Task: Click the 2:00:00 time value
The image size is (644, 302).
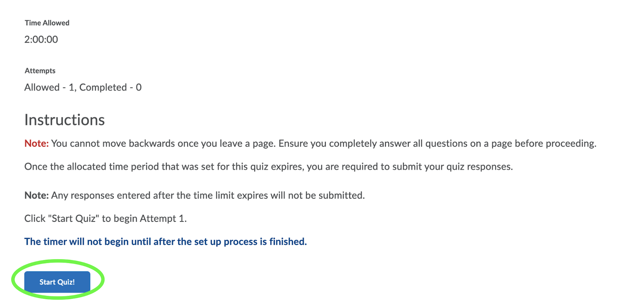Action: (x=41, y=39)
